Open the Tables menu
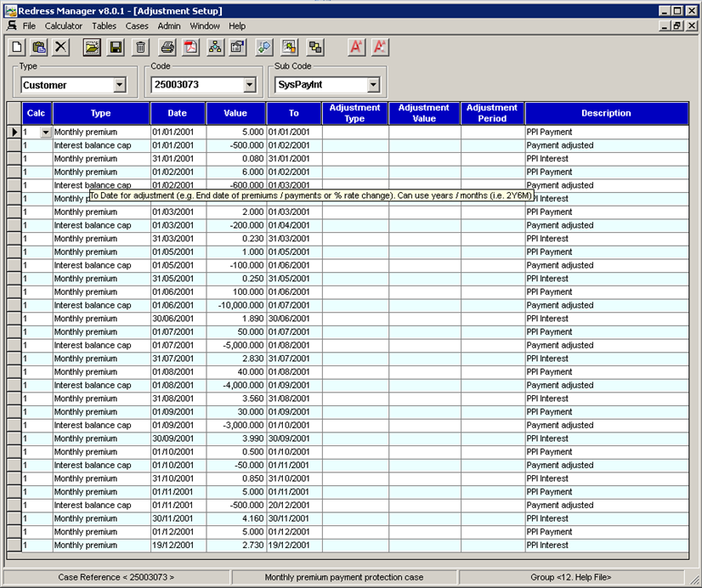Viewport: 702px width, 588px height. (104, 26)
